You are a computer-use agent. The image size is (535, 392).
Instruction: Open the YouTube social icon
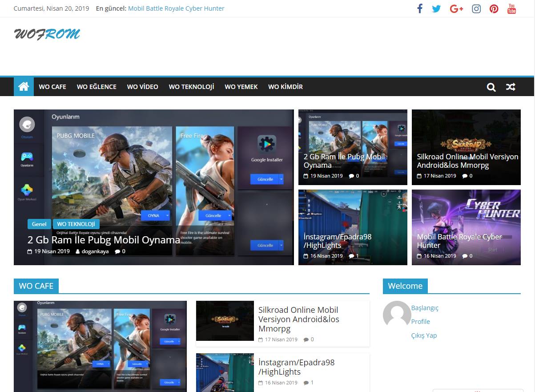(x=512, y=8)
